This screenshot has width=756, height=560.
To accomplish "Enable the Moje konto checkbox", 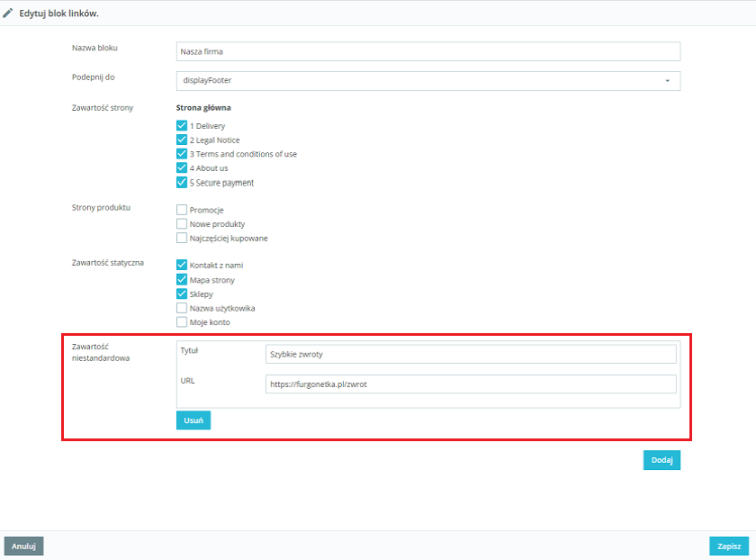I will coord(182,321).
